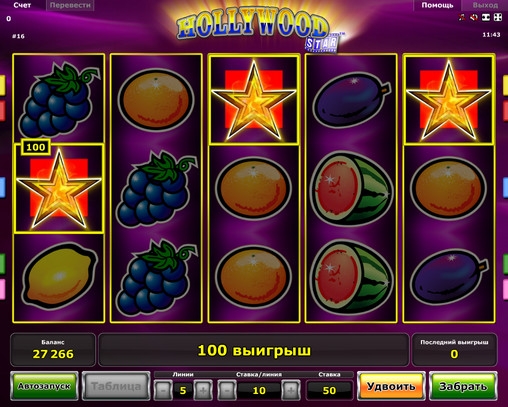Toggle the muted music note icon

click(x=462, y=17)
